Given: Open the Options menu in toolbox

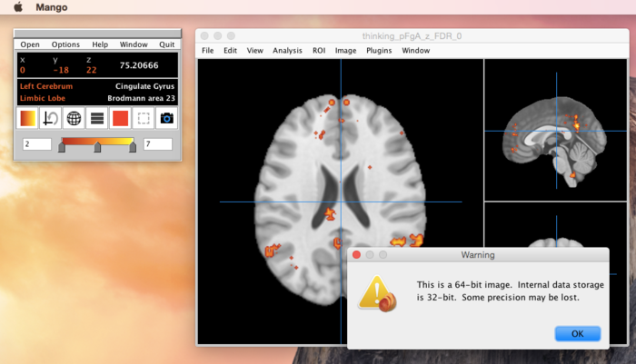Looking at the screenshot, I should tap(65, 44).
